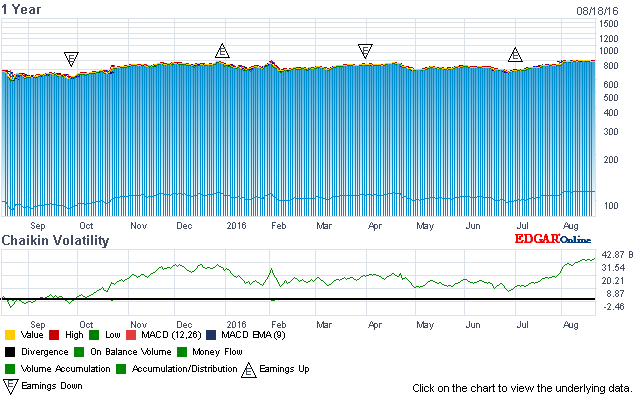Click the 'Earnings Up' legend label

click(x=284, y=369)
